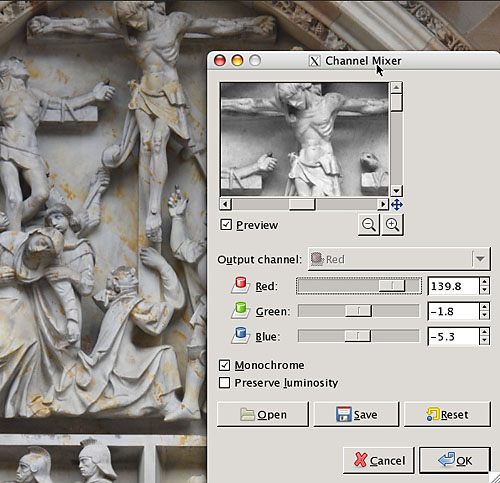Click the blue preview navigation cross icon

(397, 205)
